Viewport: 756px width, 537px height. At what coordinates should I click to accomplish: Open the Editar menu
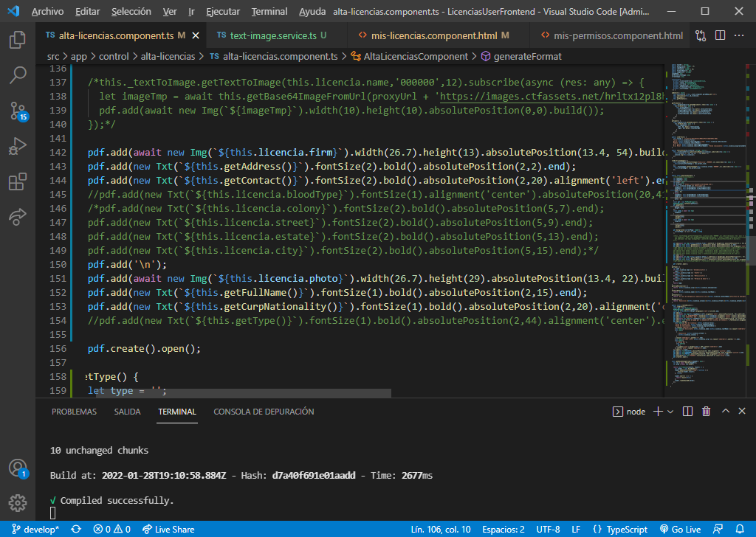pyautogui.click(x=88, y=12)
